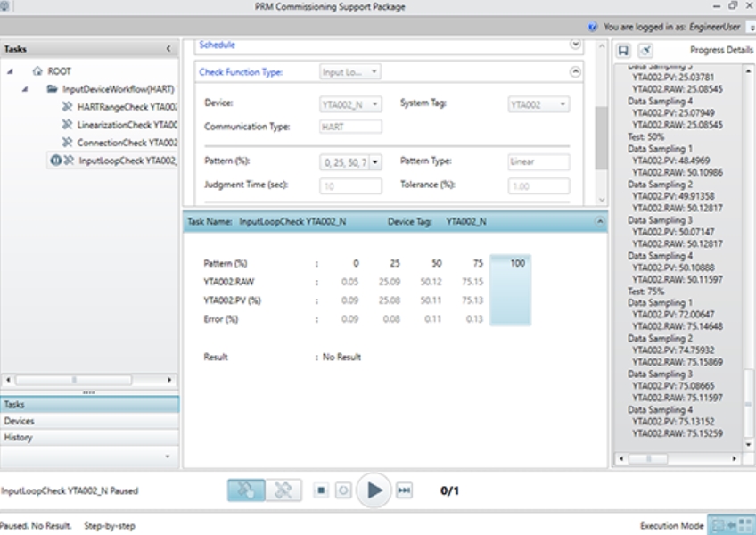This screenshot has height=535, width=756.
Task: Collapse the Task Name result panel
Action: coord(599,221)
